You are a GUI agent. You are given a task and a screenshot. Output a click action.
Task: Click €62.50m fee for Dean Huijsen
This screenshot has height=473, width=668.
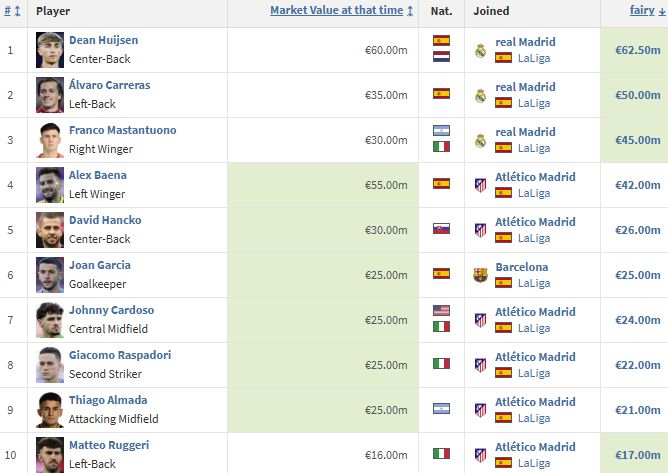[x=638, y=50]
